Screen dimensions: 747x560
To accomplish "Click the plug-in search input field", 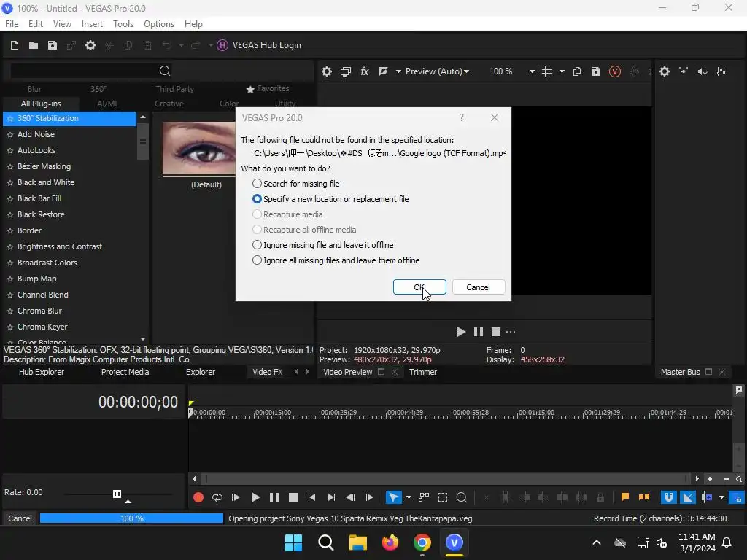I will click(85, 71).
